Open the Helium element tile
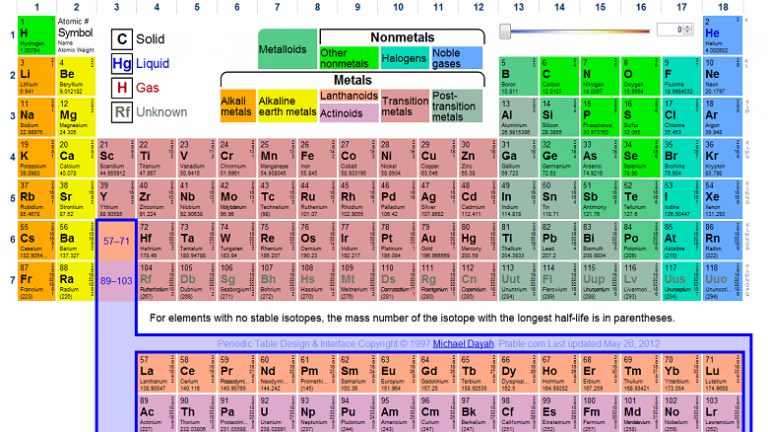The height and width of the screenshot is (432, 768). (x=723, y=35)
